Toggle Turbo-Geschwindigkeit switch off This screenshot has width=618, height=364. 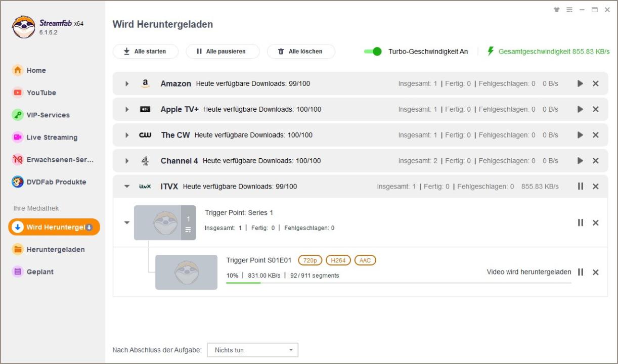pyautogui.click(x=373, y=52)
